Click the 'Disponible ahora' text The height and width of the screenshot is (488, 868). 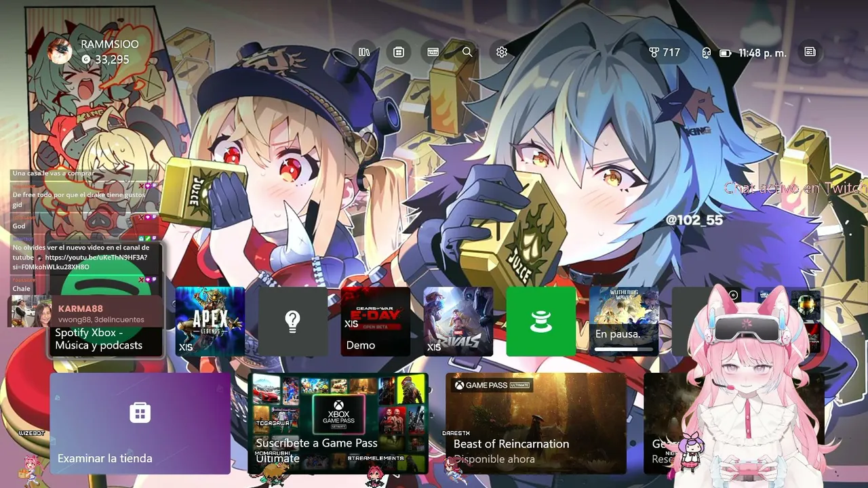494,459
